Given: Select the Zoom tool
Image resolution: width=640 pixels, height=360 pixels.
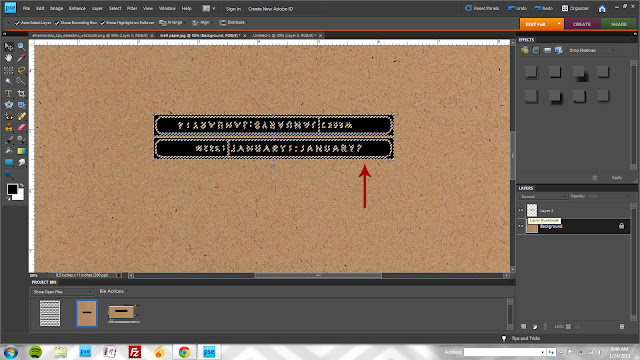Looking at the screenshot, I should pyautogui.click(x=21, y=47).
